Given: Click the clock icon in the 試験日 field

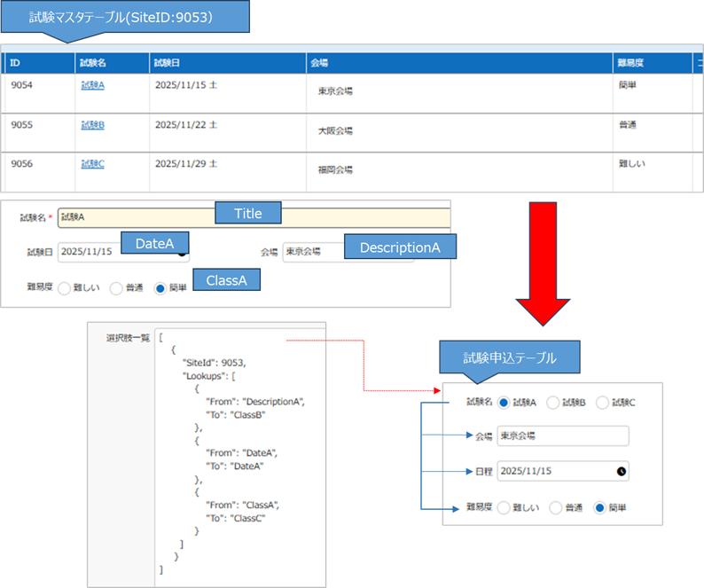Looking at the screenshot, I should (183, 253).
